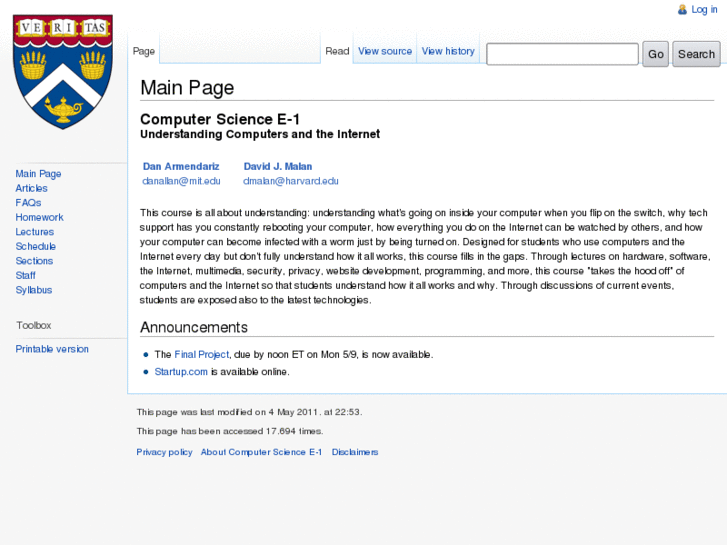Click the Harvard Extension shield logo
Screen dimensions: 727x545
tap(63, 72)
